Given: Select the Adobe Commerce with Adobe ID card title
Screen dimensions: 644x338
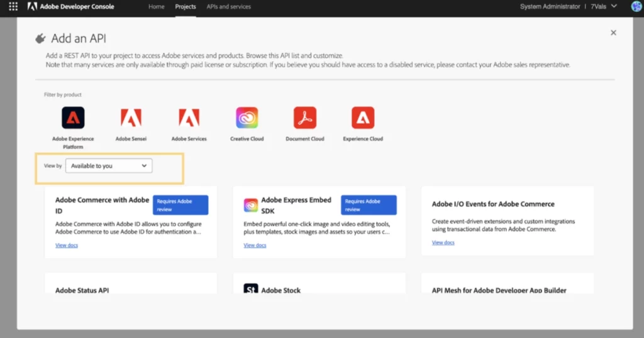Looking at the screenshot, I should (x=102, y=205).
